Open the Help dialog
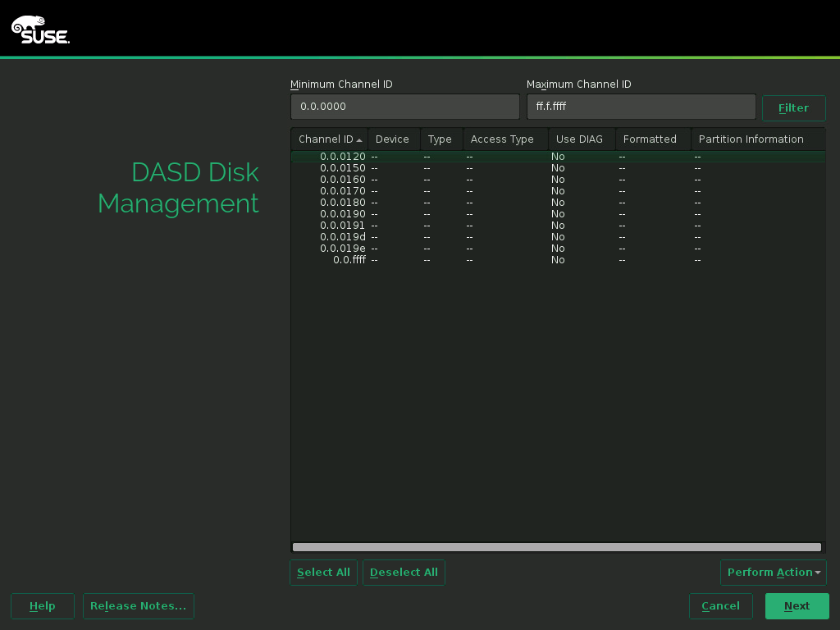The height and width of the screenshot is (630, 840). pos(43,606)
